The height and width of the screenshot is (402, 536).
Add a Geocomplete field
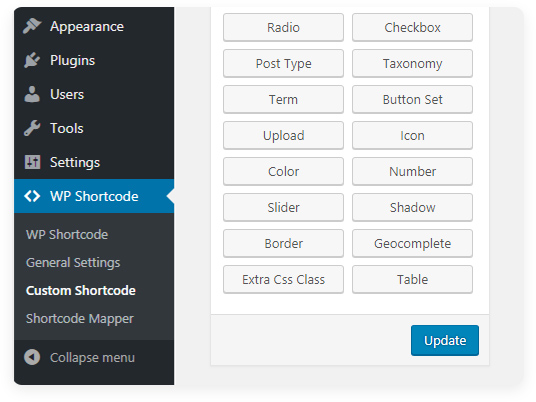pos(412,243)
